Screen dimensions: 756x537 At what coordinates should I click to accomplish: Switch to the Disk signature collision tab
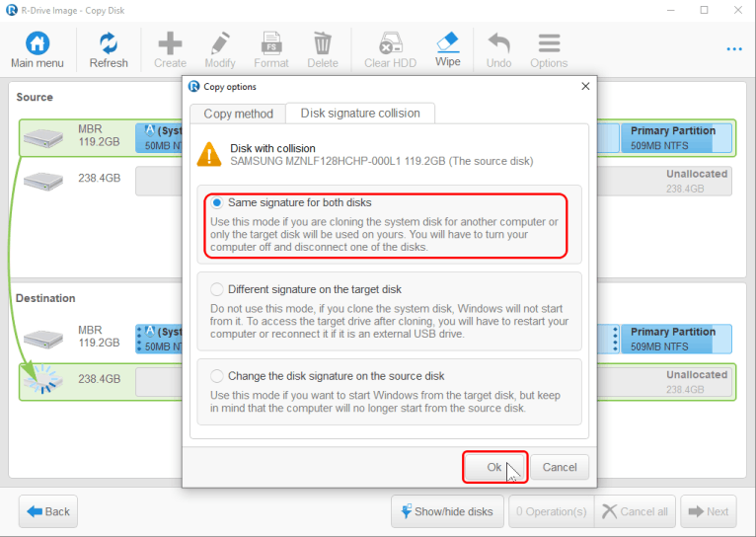pos(360,113)
